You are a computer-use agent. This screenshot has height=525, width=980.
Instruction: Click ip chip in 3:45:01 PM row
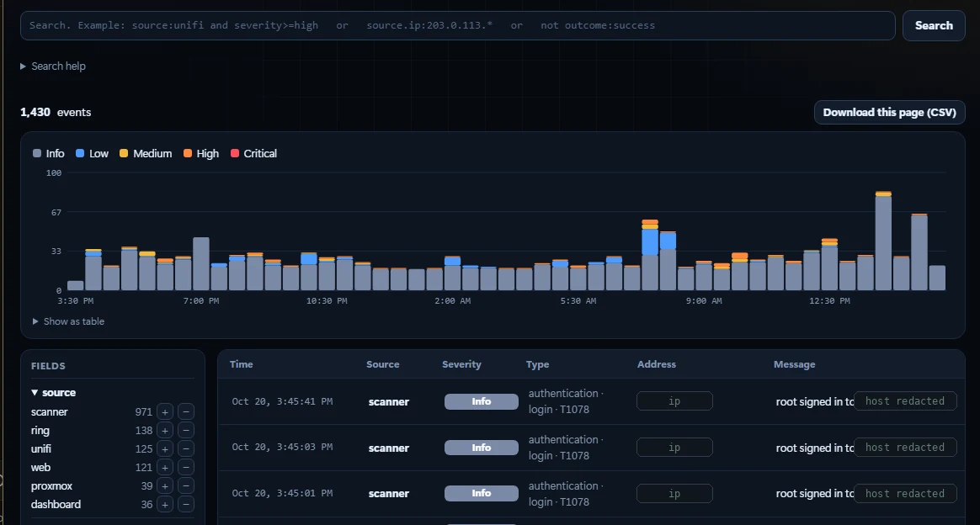pos(674,494)
